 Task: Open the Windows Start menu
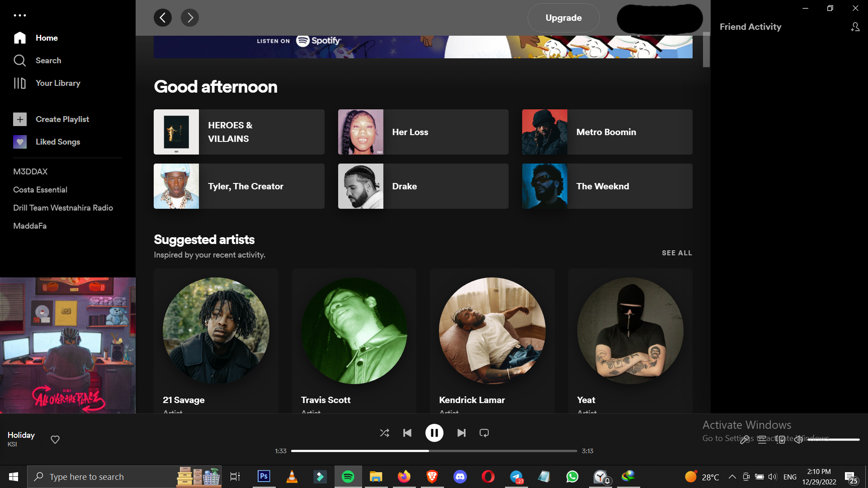tap(14, 477)
